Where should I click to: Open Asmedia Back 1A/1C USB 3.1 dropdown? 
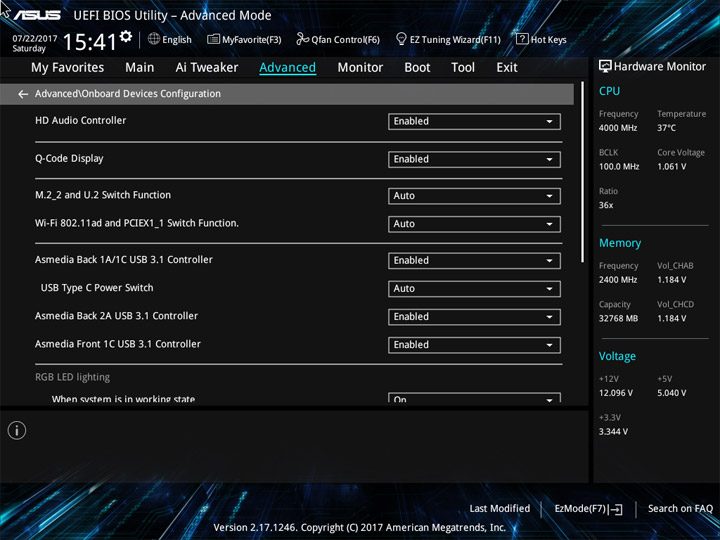pos(474,261)
